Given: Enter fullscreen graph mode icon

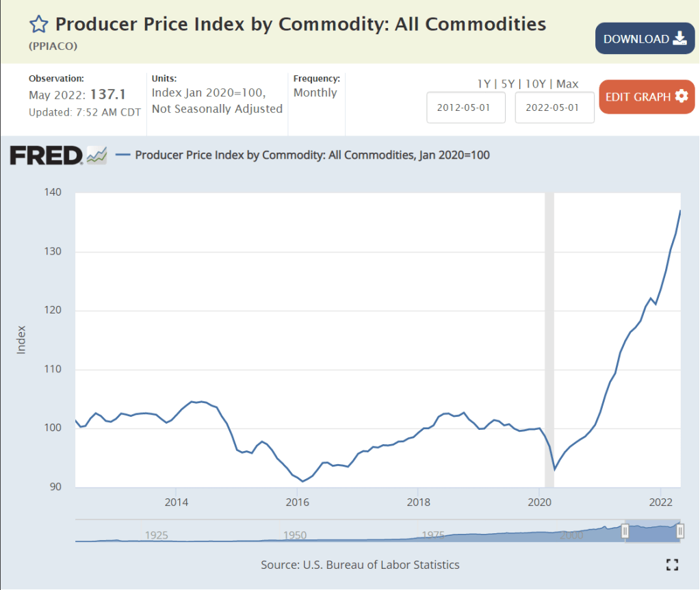Looking at the screenshot, I should click(672, 565).
